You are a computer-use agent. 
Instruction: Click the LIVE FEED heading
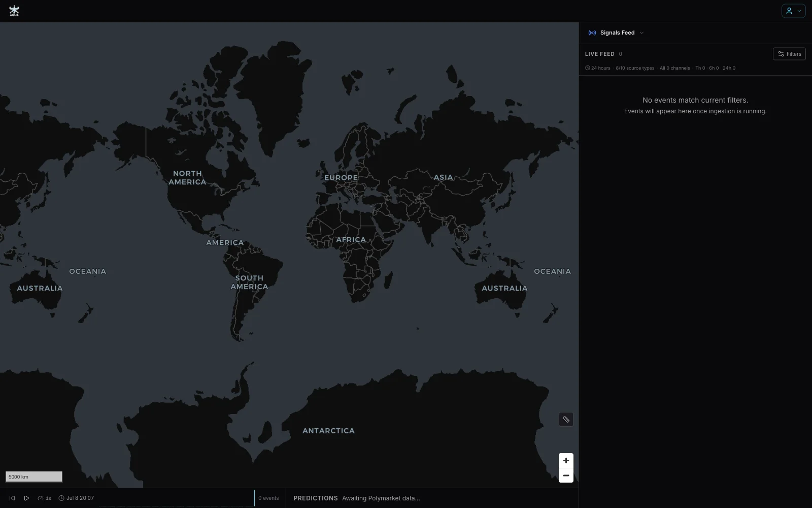pos(599,54)
